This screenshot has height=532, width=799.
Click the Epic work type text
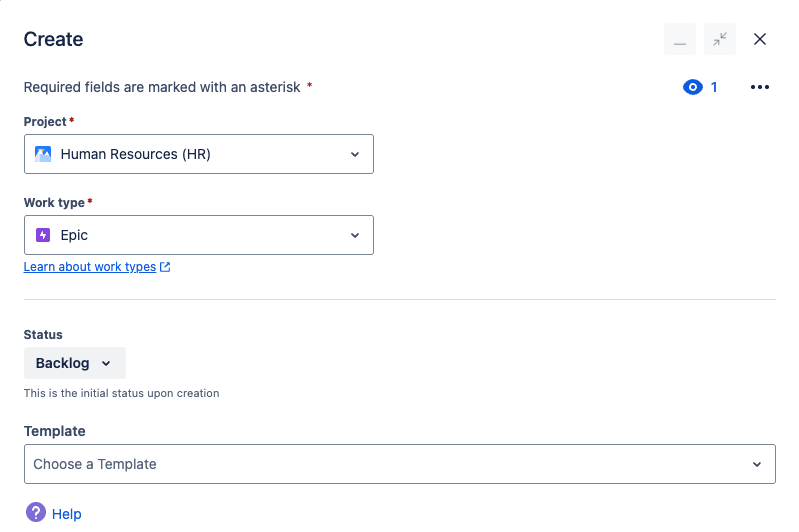pyautogui.click(x=74, y=235)
